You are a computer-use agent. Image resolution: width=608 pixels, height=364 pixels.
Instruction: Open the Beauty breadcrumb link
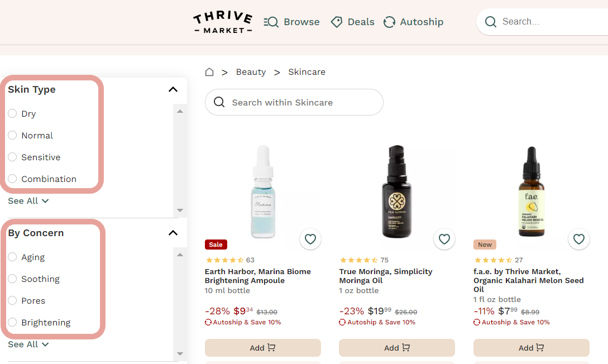tap(251, 72)
